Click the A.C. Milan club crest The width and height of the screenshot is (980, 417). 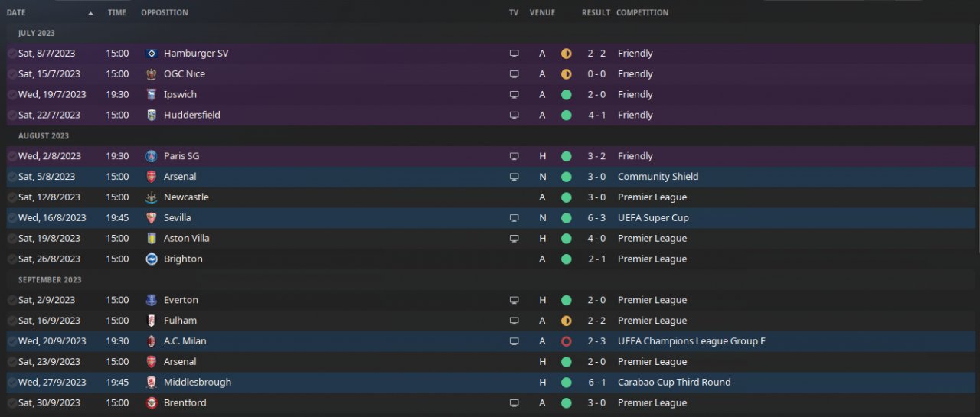152,341
